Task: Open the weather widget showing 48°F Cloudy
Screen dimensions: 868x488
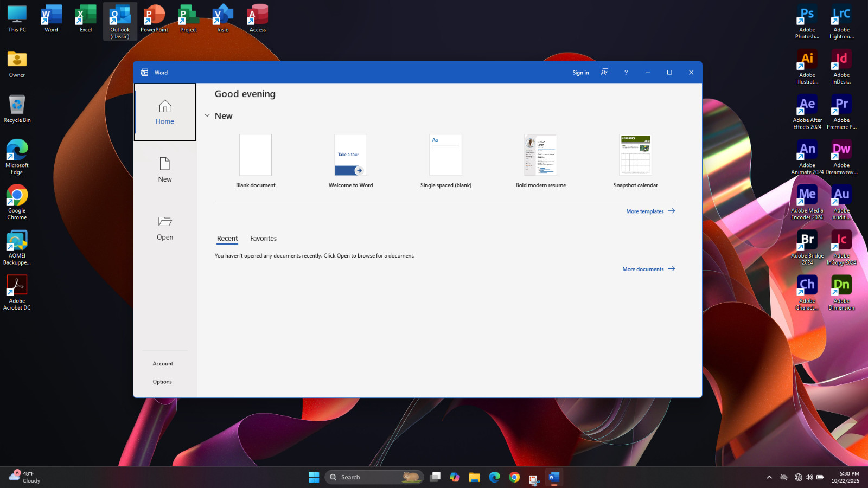Action: 25,477
